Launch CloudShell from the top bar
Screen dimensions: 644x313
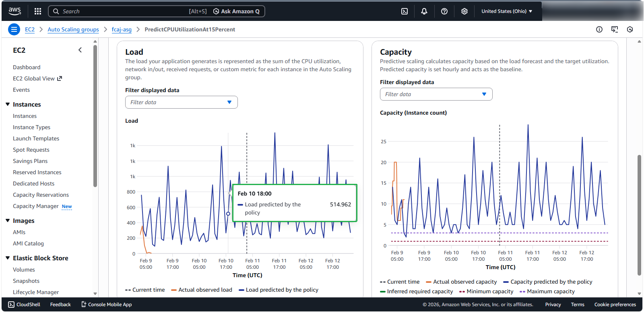point(405,11)
